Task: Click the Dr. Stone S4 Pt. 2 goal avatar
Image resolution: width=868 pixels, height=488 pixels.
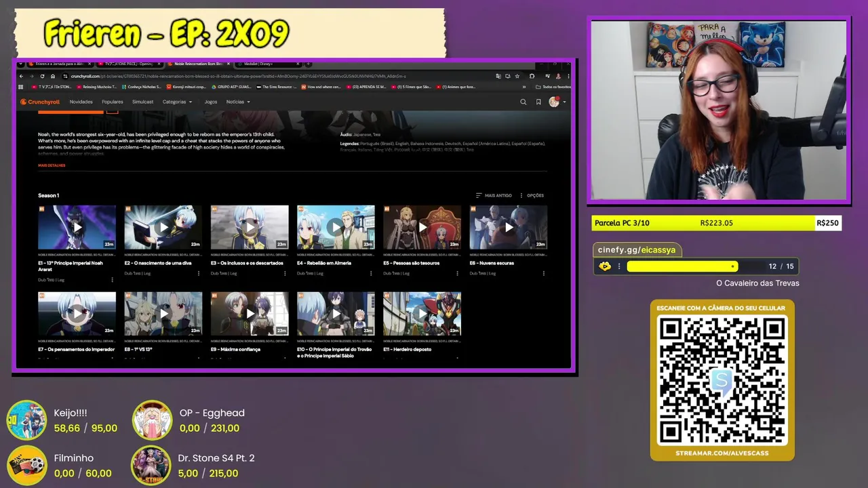Action: point(151,466)
